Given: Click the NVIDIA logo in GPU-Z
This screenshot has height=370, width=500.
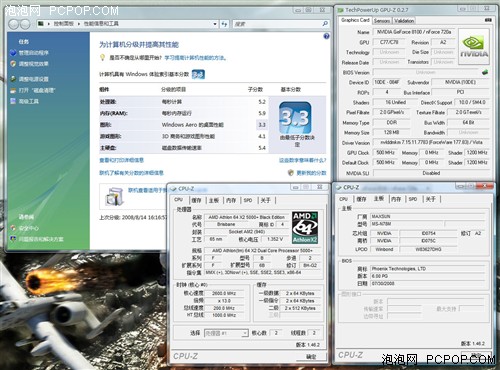Looking at the screenshot, I should point(474,46).
